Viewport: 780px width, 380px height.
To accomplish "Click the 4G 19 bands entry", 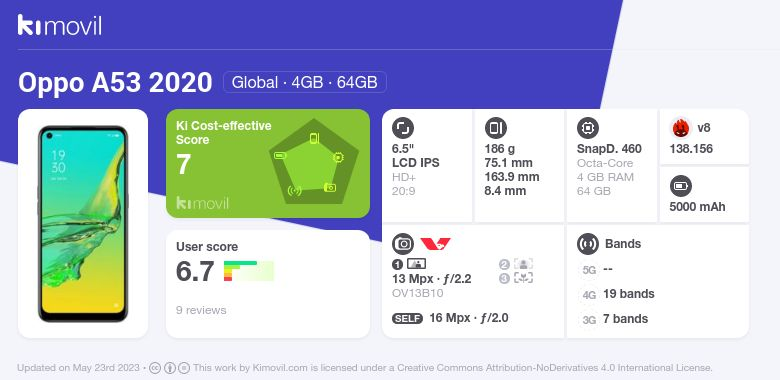I will point(617,294).
